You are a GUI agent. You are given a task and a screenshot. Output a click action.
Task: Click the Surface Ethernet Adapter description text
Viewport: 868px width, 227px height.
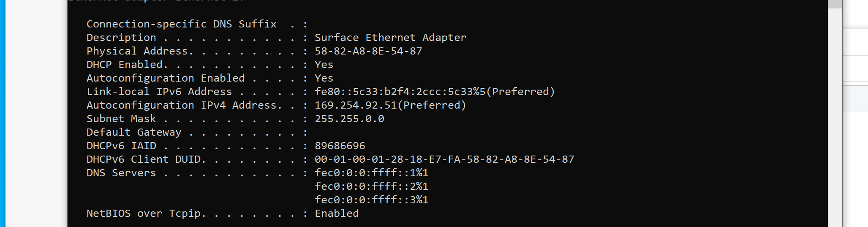point(390,38)
